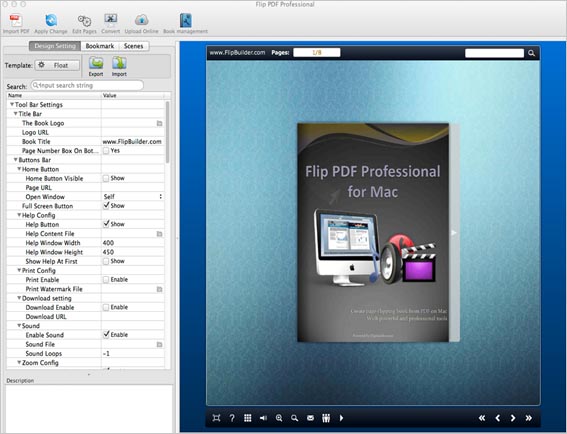This screenshot has width=567, height=434.
Task: Click the page flip arrow on book edge
Action: click(454, 233)
